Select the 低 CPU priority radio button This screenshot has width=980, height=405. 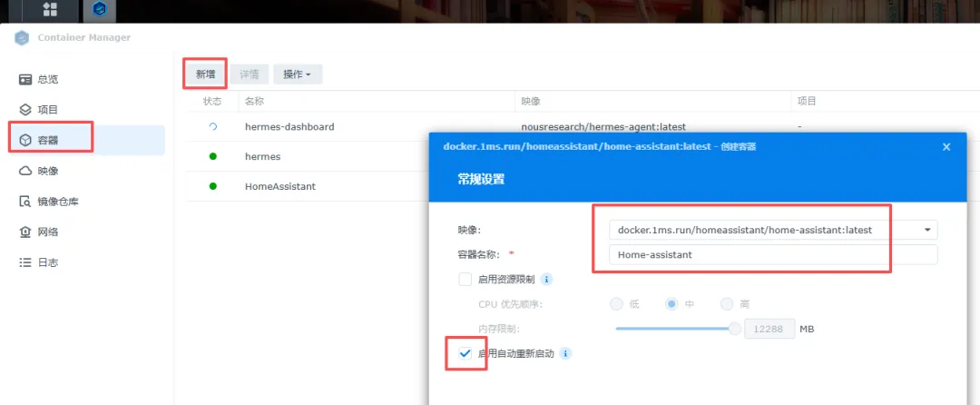(x=616, y=304)
